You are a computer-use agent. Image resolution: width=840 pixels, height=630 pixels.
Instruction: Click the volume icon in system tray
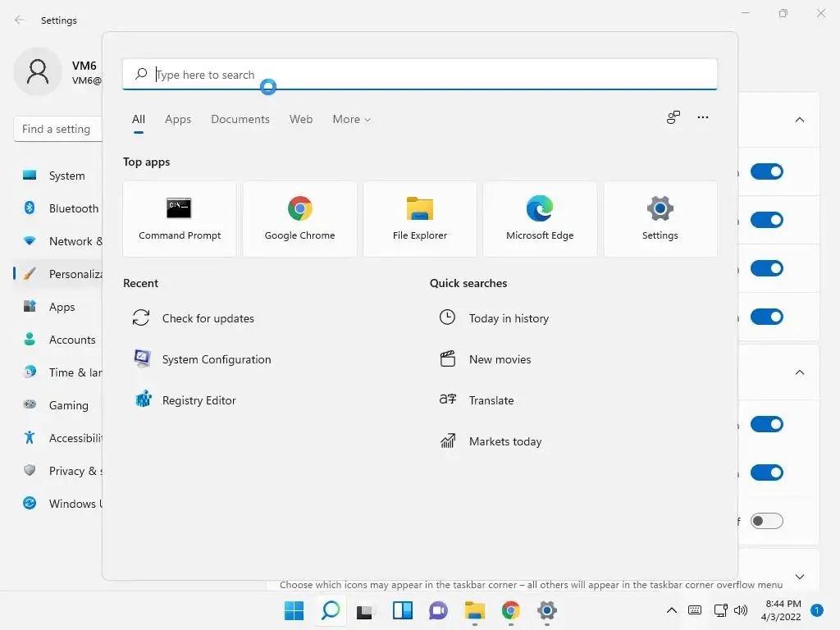741,610
